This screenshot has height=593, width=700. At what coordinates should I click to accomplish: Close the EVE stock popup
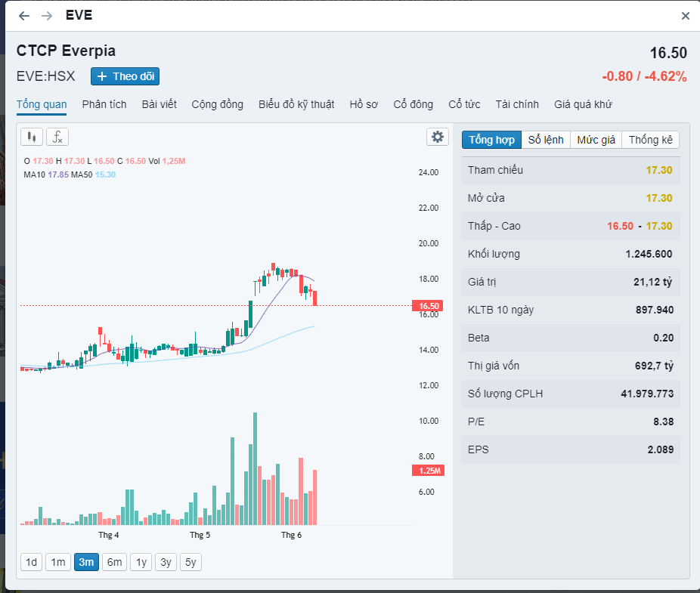pos(685,16)
